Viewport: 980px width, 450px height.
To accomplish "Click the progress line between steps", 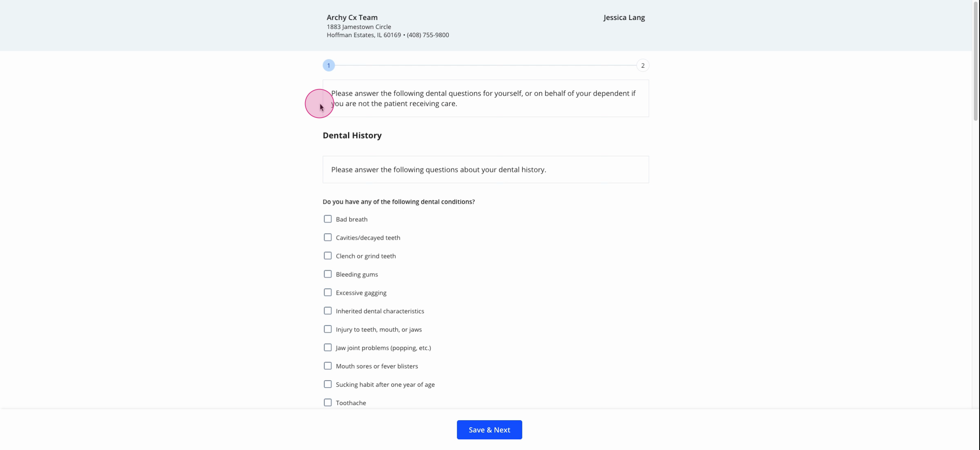I will (x=486, y=65).
